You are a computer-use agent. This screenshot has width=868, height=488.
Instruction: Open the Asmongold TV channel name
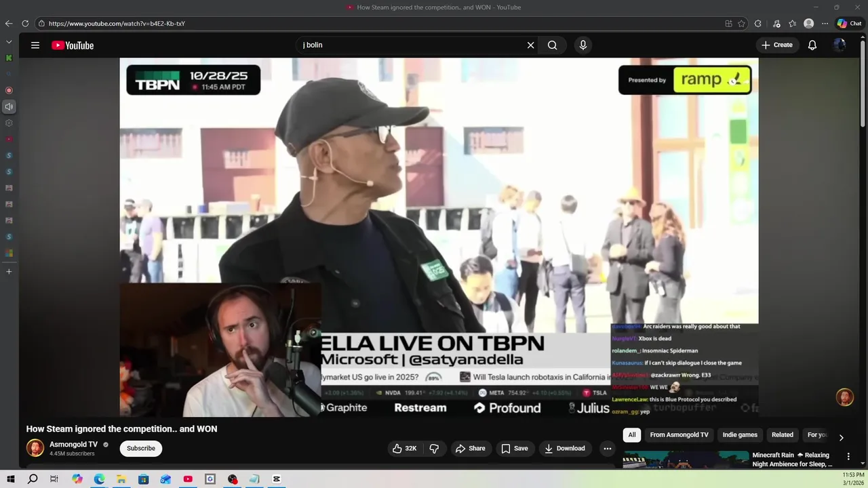(73, 445)
